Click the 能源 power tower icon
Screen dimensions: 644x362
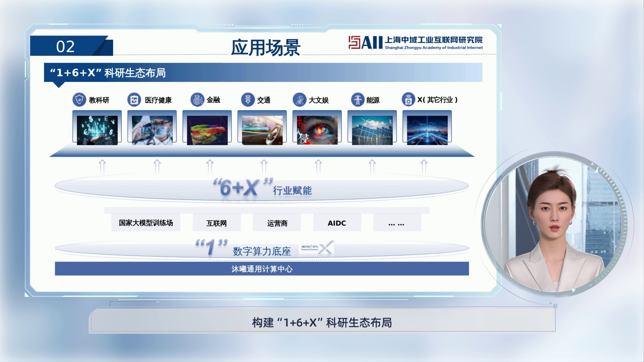[x=358, y=100]
